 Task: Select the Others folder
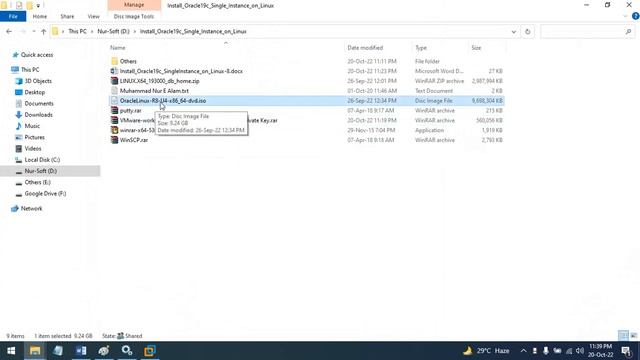click(x=128, y=61)
